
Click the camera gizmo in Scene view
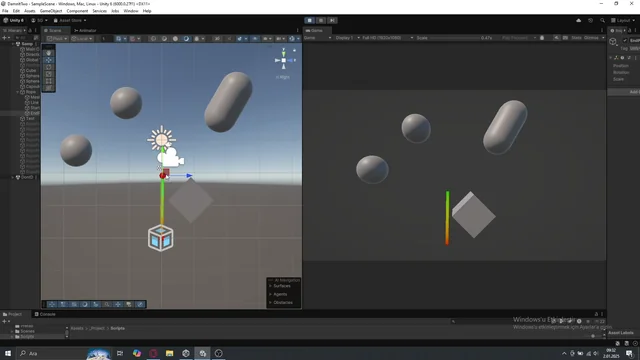tap(171, 158)
